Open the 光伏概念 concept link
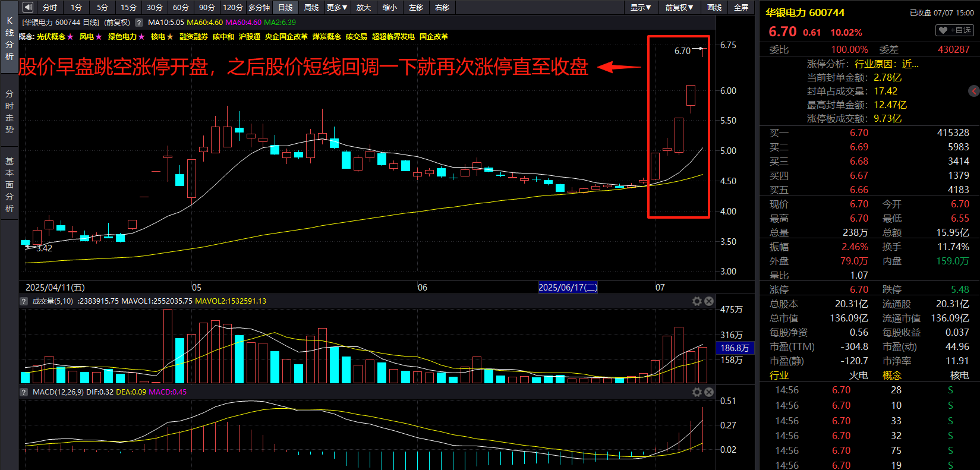Viewport: 980px width, 470px height. [51, 37]
